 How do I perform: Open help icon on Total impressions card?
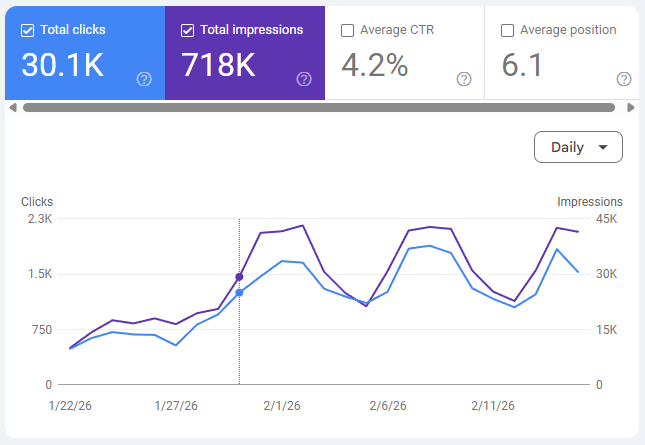coord(304,79)
